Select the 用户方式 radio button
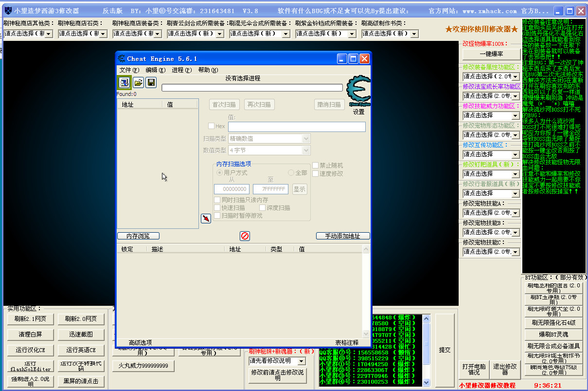This screenshot has width=588, height=391. (x=220, y=173)
